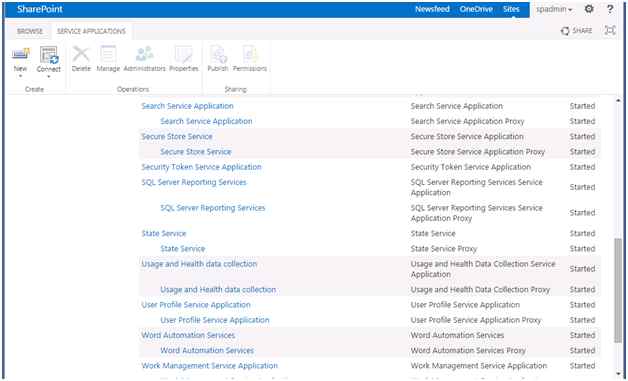Expand the Connect dropdown arrow
Image resolution: width=628 pixels, height=381 pixels.
[x=48, y=76]
